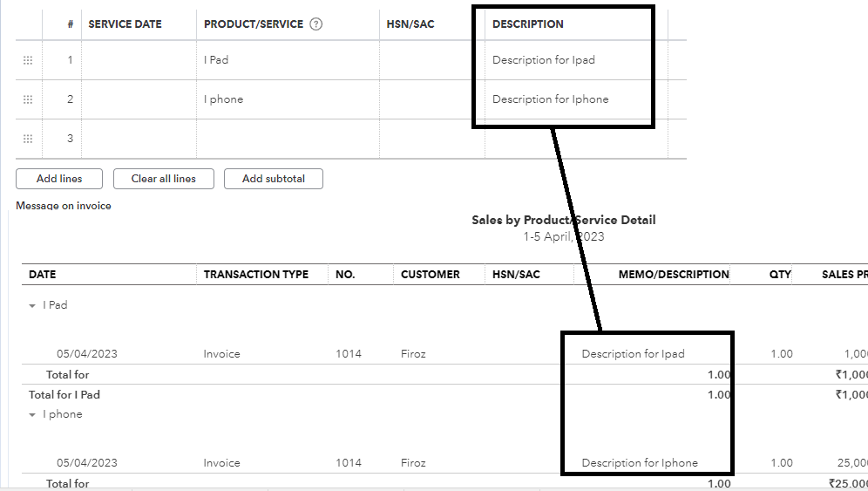Click customer Firoz in the I Pad row
This screenshot has width=868, height=491.
pos(413,354)
